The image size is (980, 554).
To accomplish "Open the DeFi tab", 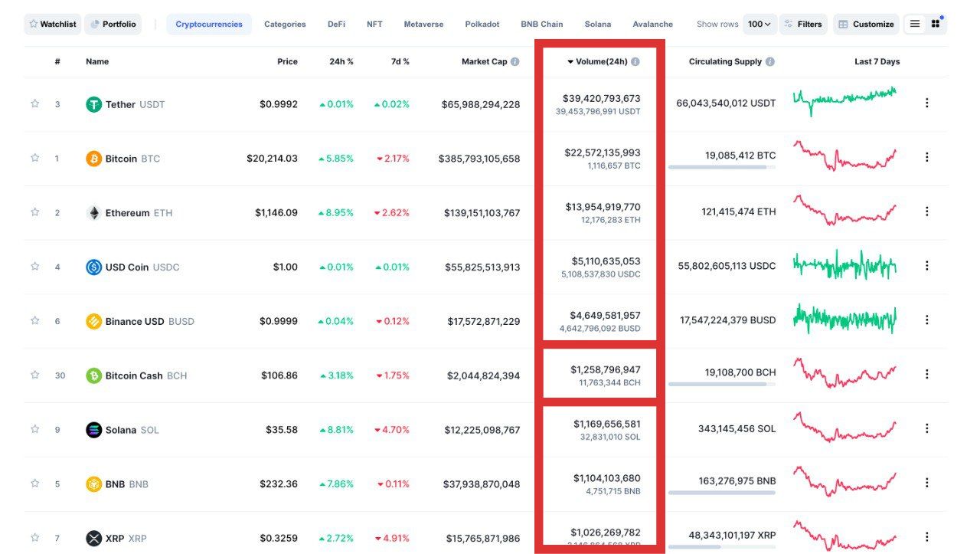I will click(x=336, y=24).
